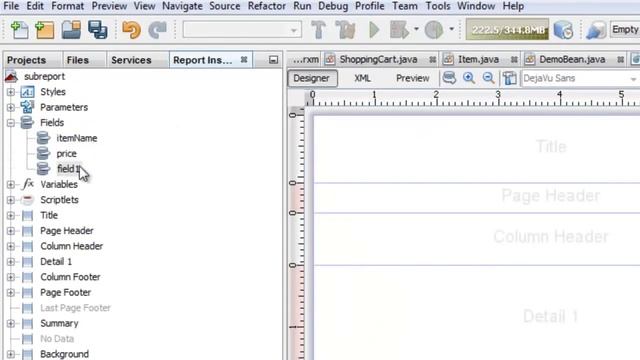The height and width of the screenshot is (360, 640).
Task: Minimize the Report Inspector panel
Action: [273, 60]
